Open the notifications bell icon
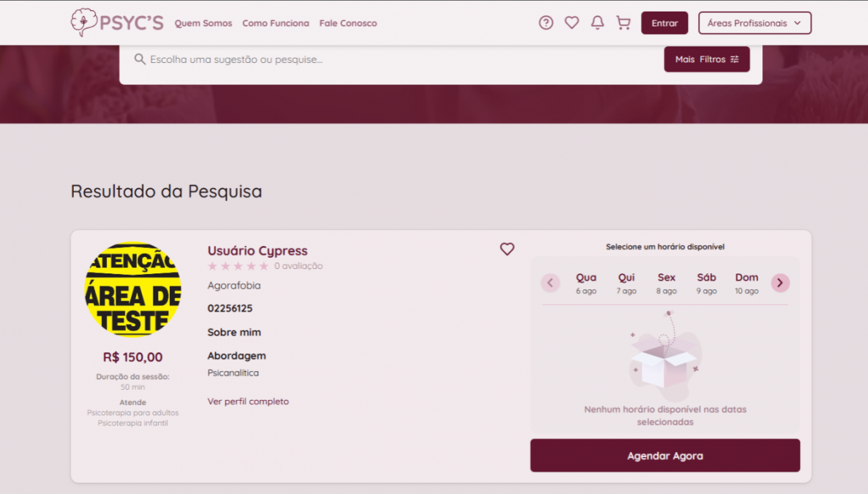This screenshot has width=868, height=494. pos(597,23)
